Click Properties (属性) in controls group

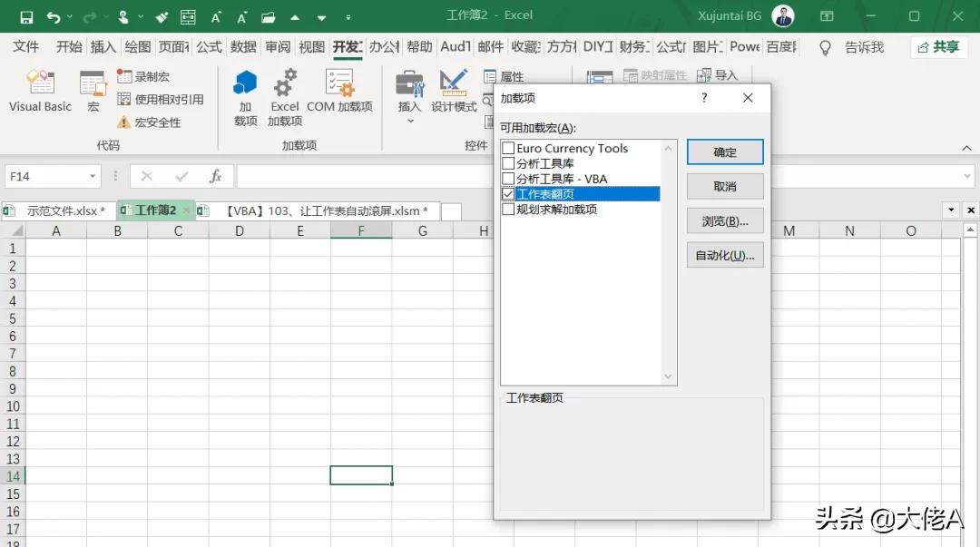point(504,76)
